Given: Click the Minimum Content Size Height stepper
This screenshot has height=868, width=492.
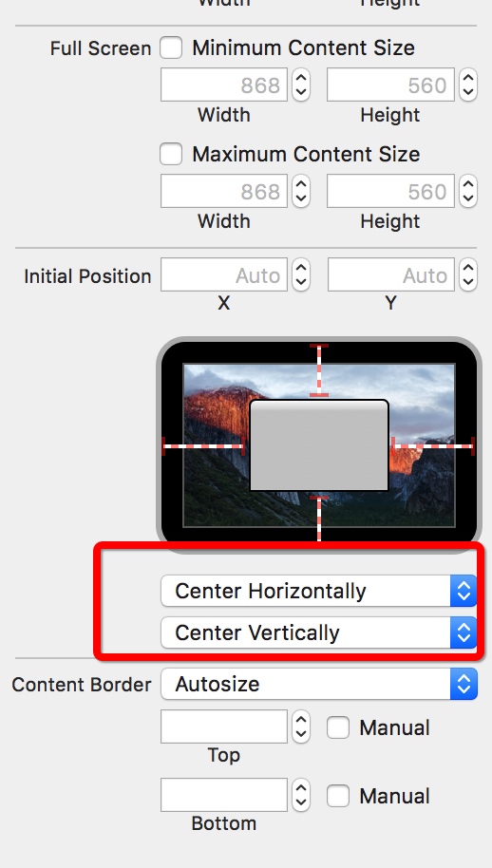Looking at the screenshot, I should (468, 85).
